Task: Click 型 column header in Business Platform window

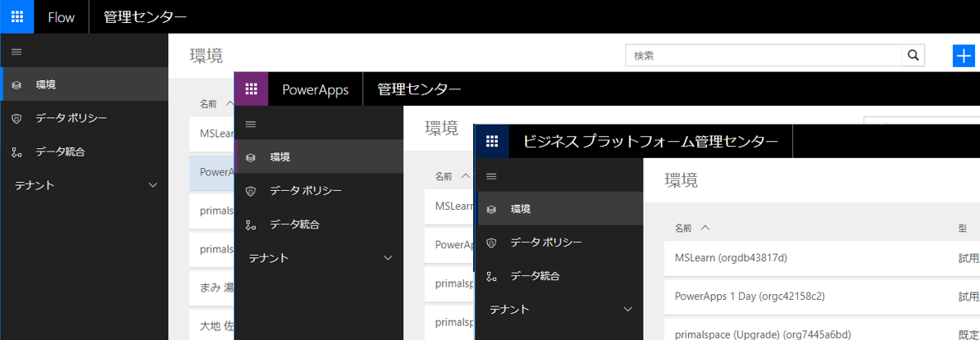Action: 963,228
